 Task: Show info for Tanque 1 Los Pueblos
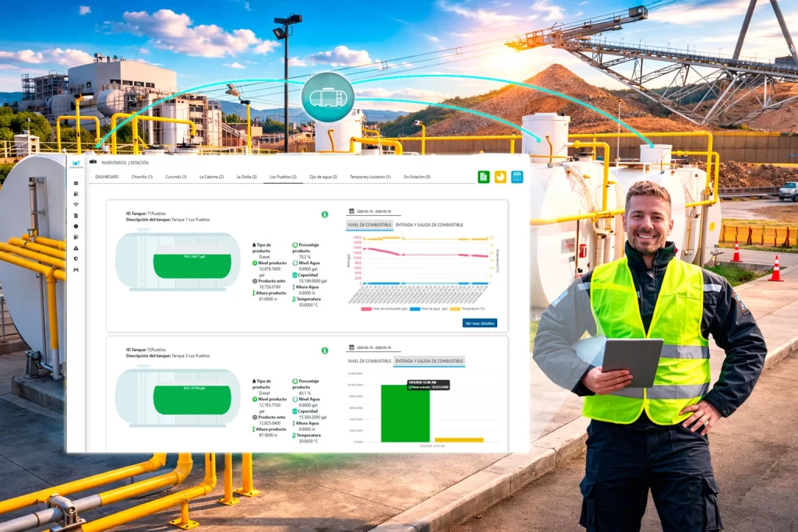click(x=324, y=214)
